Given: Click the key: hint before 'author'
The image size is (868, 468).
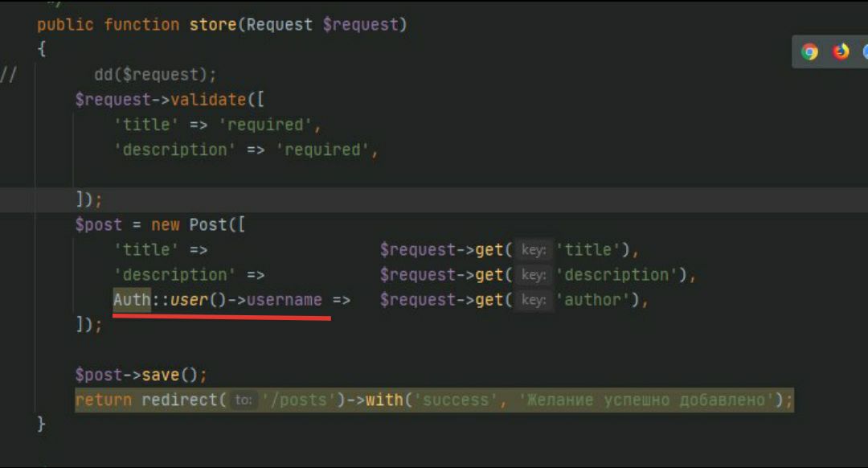Looking at the screenshot, I should point(534,300).
